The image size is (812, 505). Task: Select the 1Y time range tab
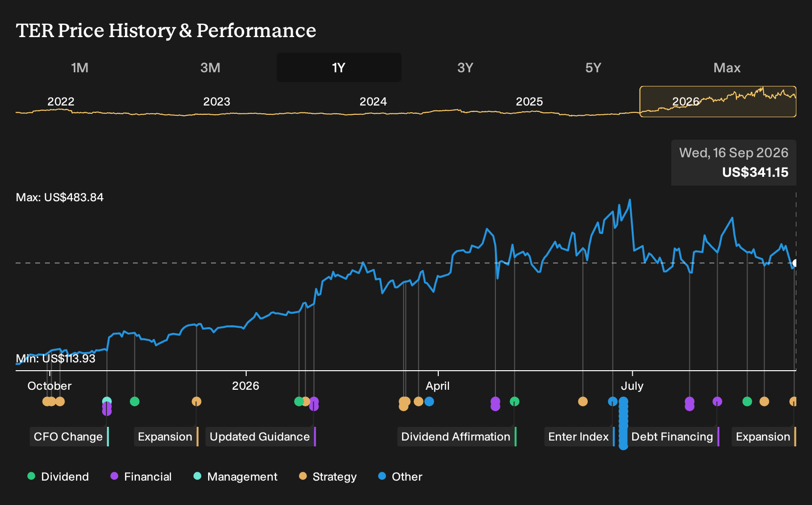(339, 67)
